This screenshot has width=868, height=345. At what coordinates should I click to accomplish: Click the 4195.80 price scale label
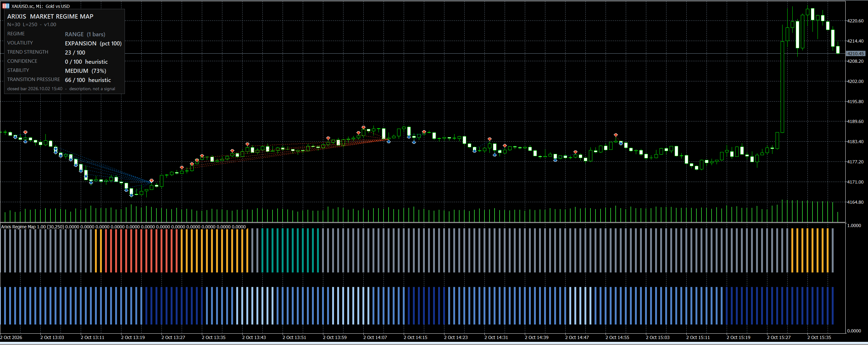855,102
